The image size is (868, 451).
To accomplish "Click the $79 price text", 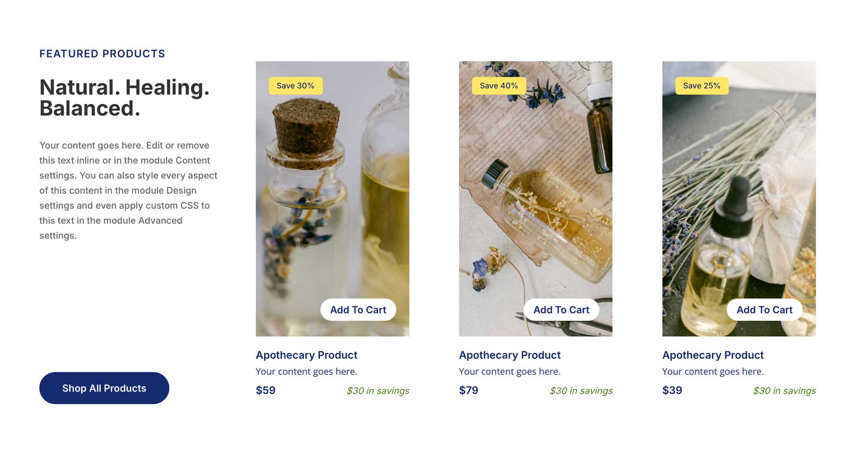I will [469, 390].
